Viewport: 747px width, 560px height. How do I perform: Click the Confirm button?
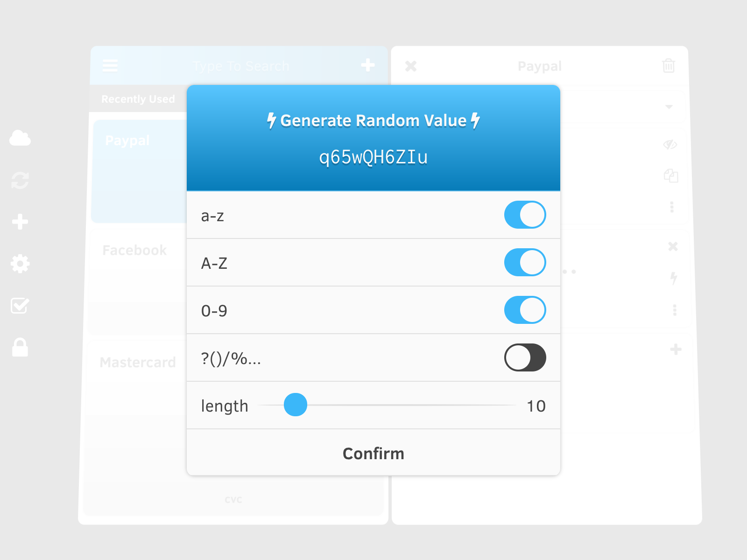click(x=373, y=454)
